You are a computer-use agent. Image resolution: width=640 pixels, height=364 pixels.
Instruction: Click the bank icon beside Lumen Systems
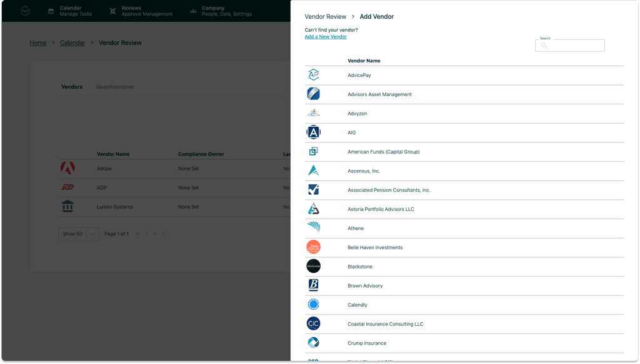(x=67, y=206)
